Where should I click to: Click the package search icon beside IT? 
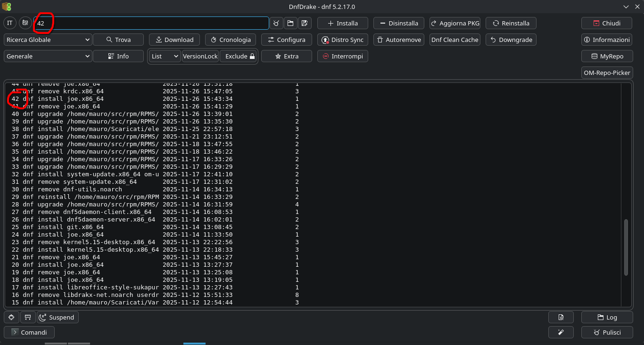(x=25, y=23)
